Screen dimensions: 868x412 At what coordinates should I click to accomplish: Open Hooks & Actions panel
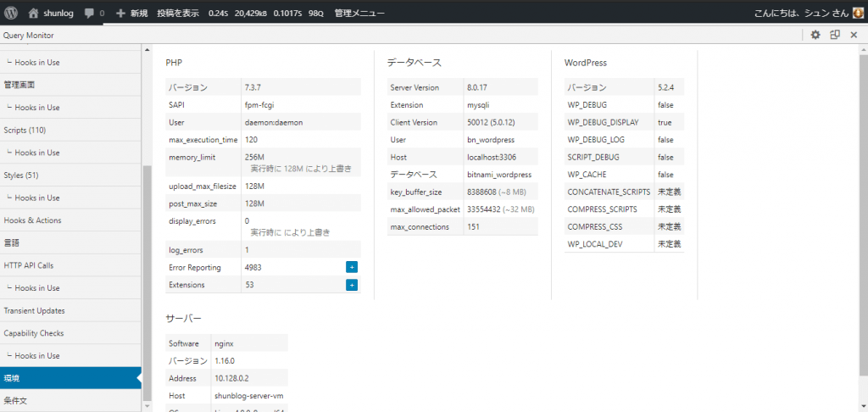click(x=71, y=220)
